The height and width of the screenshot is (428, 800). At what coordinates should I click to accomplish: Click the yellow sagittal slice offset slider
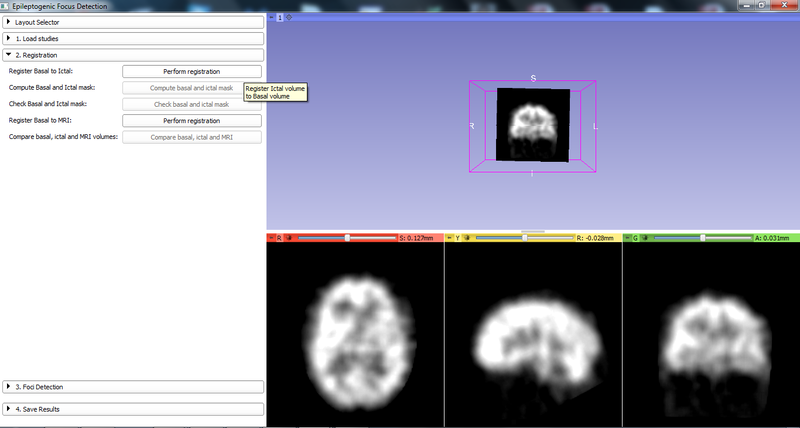point(524,238)
